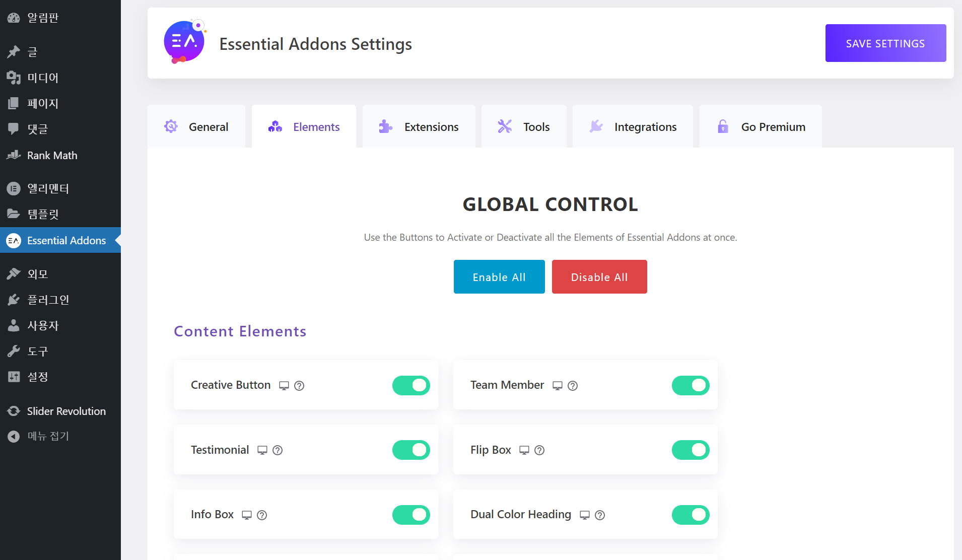Screen dimensions: 962x560
Task: Go to the Tools tab
Action: click(524, 126)
